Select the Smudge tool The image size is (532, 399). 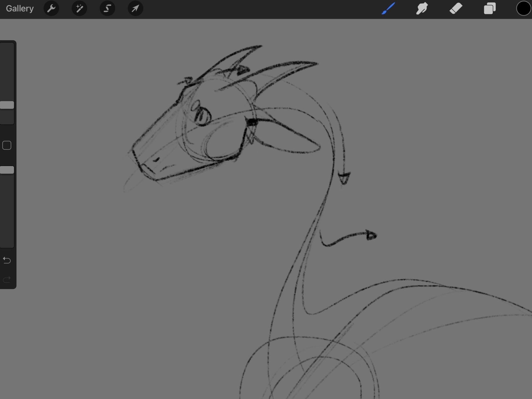(422, 9)
